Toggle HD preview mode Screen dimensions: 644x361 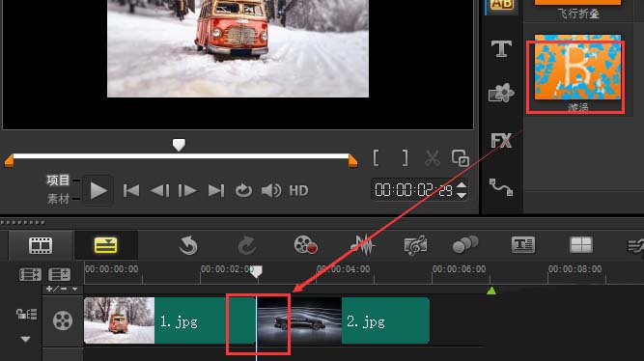[x=298, y=190]
